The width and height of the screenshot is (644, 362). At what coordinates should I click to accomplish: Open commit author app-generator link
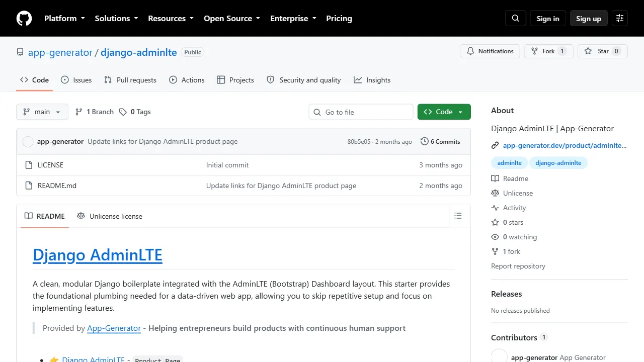(60, 142)
